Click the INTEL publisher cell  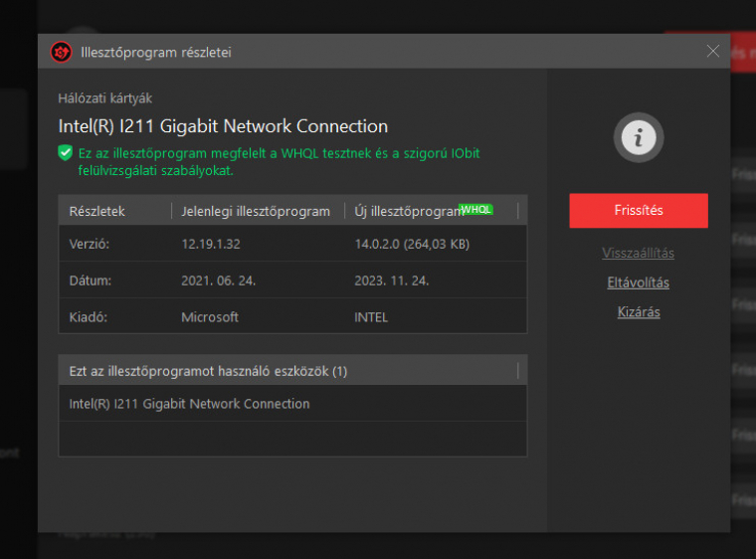(371, 317)
